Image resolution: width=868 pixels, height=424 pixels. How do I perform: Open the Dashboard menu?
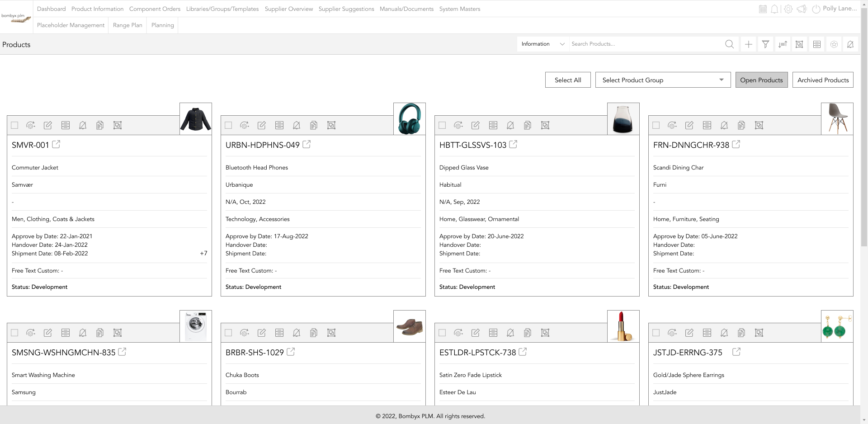[x=51, y=9]
